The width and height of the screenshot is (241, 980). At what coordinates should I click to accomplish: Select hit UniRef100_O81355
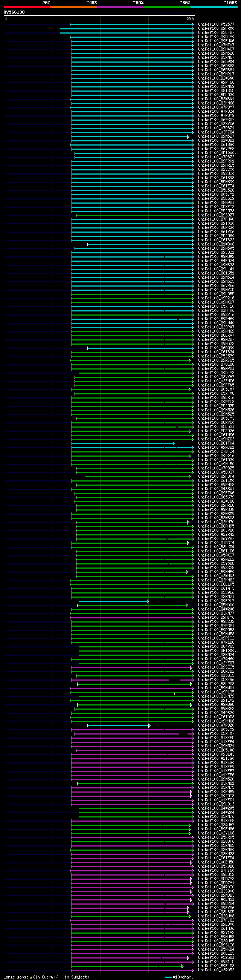point(216,91)
